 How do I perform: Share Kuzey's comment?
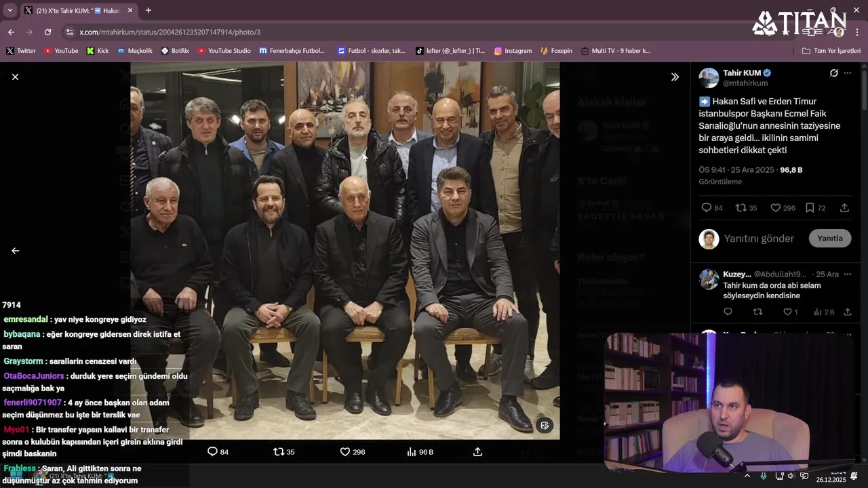pos(848,312)
